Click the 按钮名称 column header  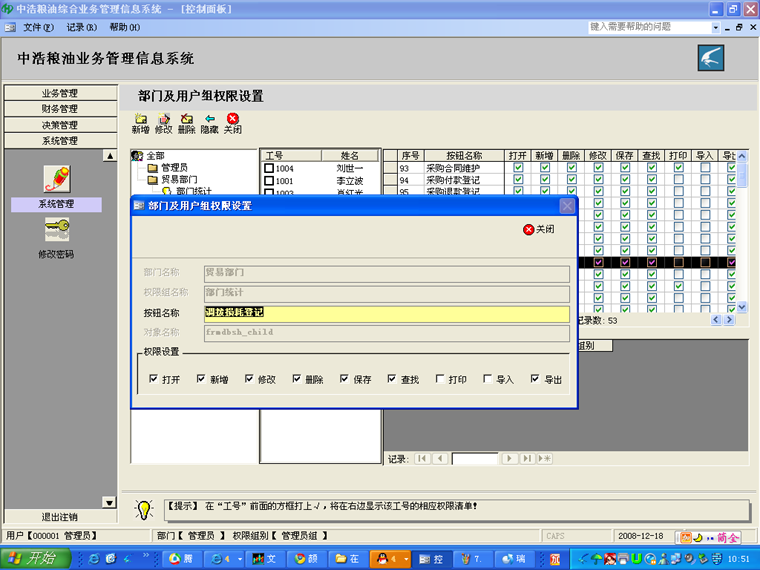464,156
